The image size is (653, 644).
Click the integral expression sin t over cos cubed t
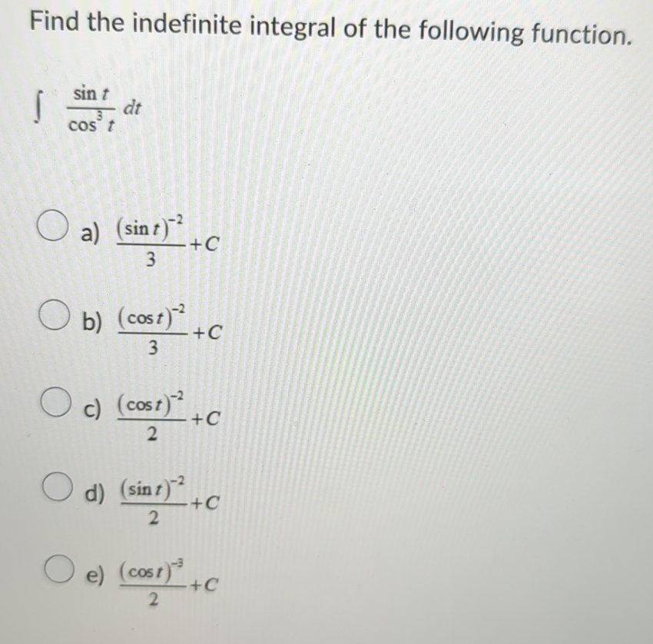(87, 109)
